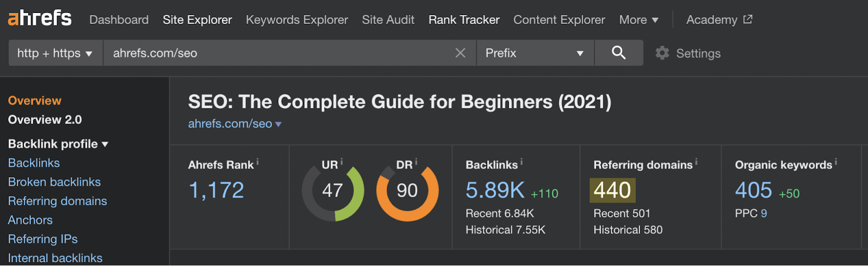Expand the More menu
The image size is (868, 266).
coord(639,20)
